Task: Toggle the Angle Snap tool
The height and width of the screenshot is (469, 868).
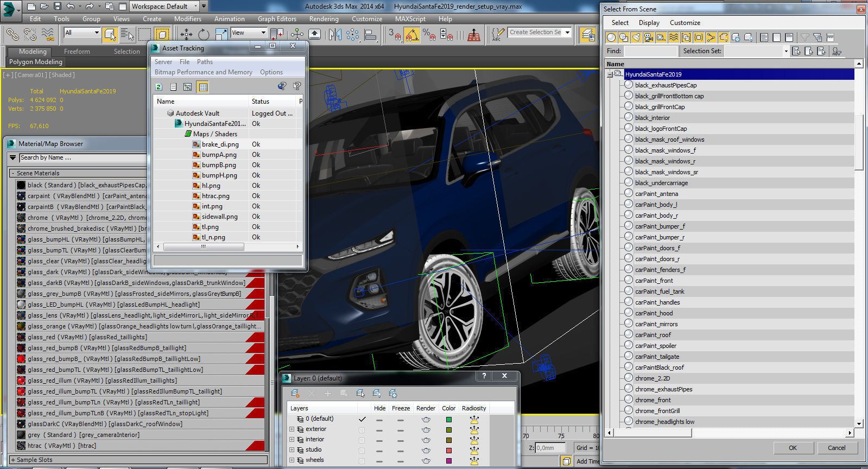Action: point(412,35)
